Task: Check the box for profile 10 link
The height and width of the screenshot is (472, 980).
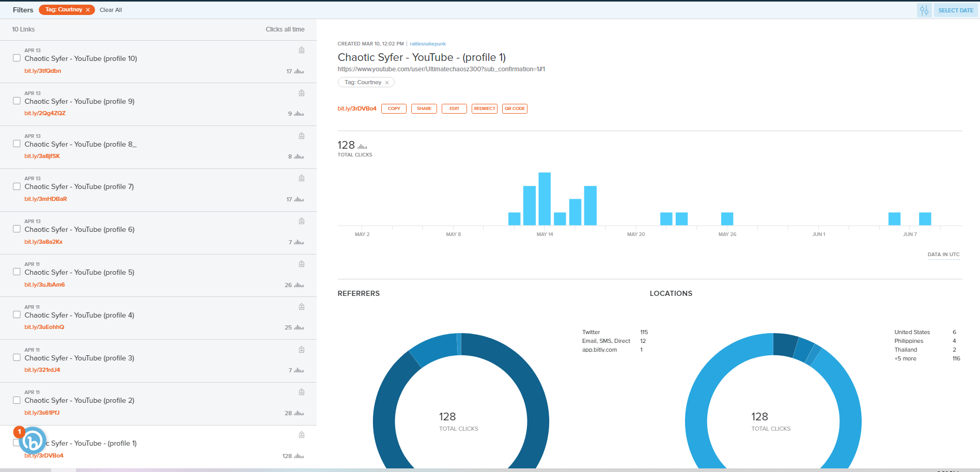Action: point(17,58)
